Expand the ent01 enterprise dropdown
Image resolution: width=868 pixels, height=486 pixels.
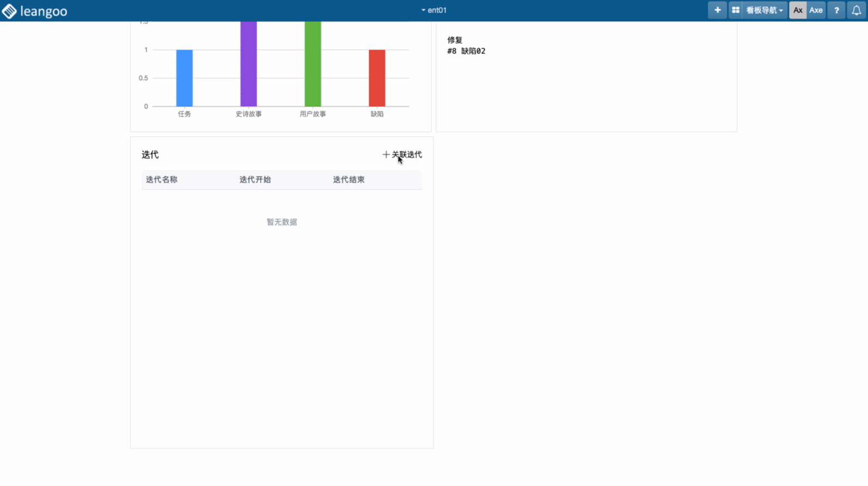pyautogui.click(x=434, y=10)
